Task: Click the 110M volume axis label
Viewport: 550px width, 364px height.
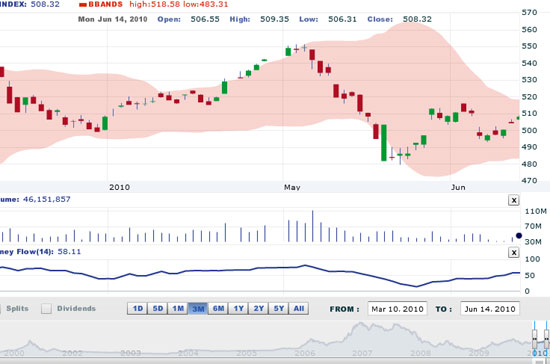Action: click(536, 211)
